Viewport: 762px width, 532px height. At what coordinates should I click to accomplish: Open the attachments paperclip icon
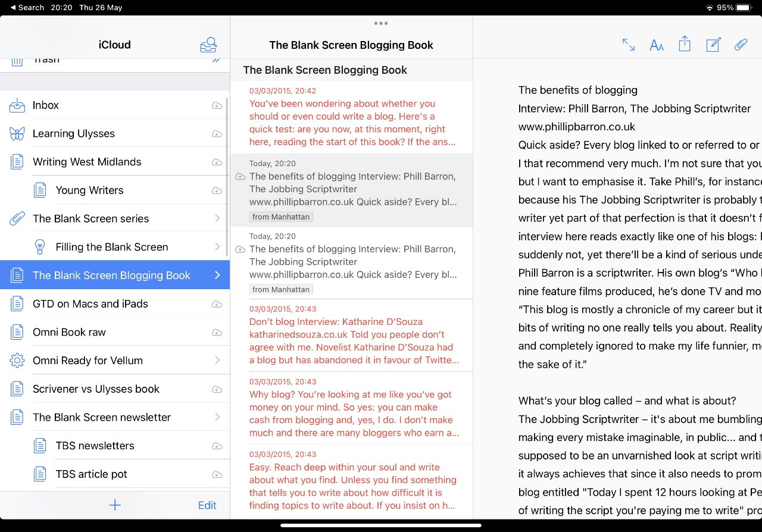coord(741,45)
